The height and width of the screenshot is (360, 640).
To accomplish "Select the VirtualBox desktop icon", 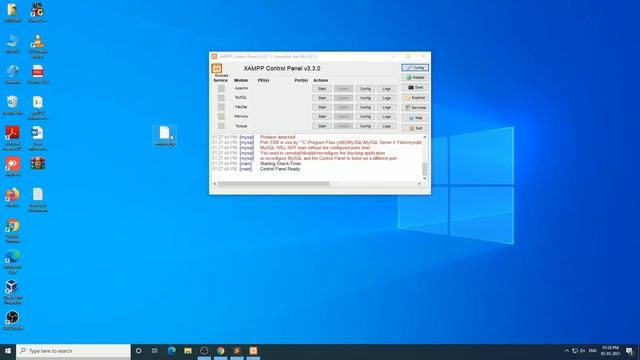I will [x=12, y=292].
